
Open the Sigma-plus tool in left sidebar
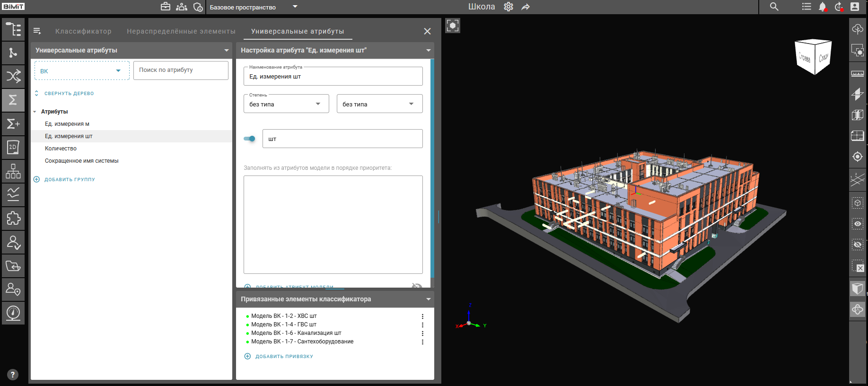[x=13, y=124]
